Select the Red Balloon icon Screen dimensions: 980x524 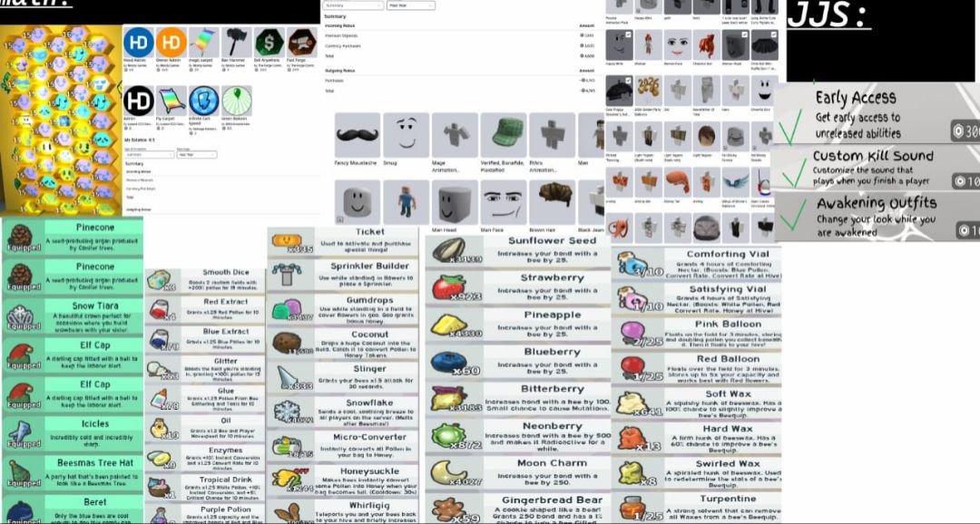(x=632, y=368)
